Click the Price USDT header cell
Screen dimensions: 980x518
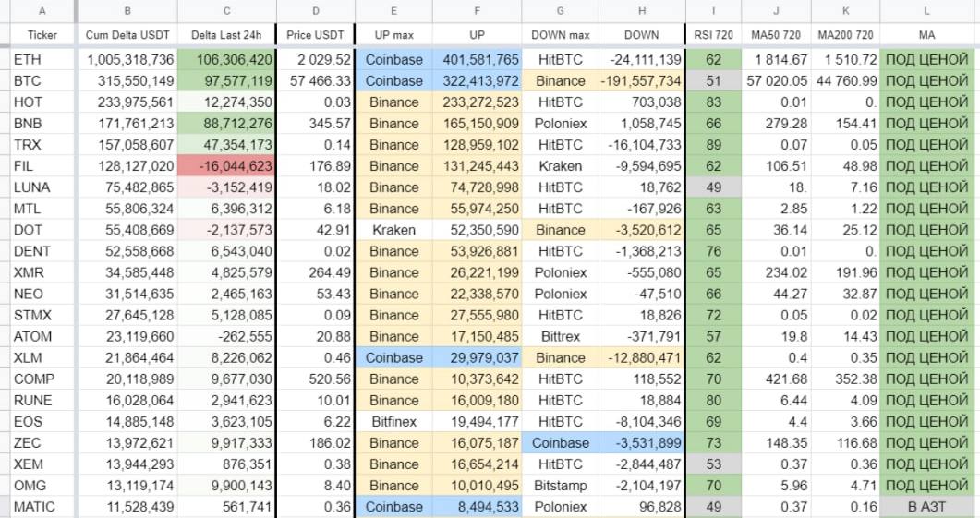coord(315,35)
